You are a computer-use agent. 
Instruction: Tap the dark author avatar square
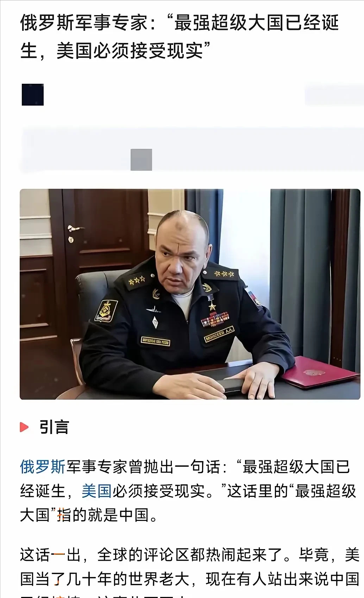tap(33, 95)
